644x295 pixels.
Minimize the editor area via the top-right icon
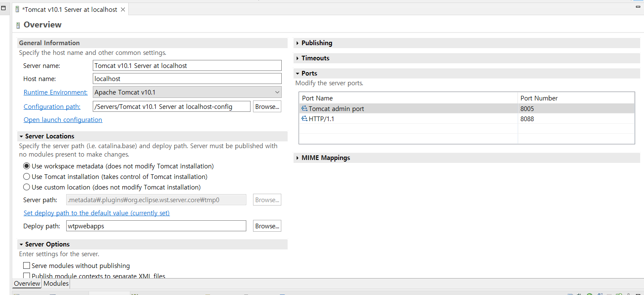637,6
